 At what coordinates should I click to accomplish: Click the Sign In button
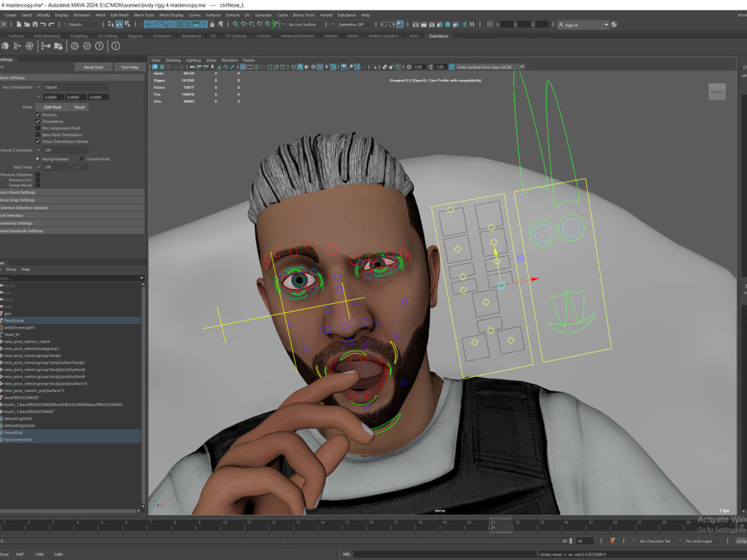point(583,25)
